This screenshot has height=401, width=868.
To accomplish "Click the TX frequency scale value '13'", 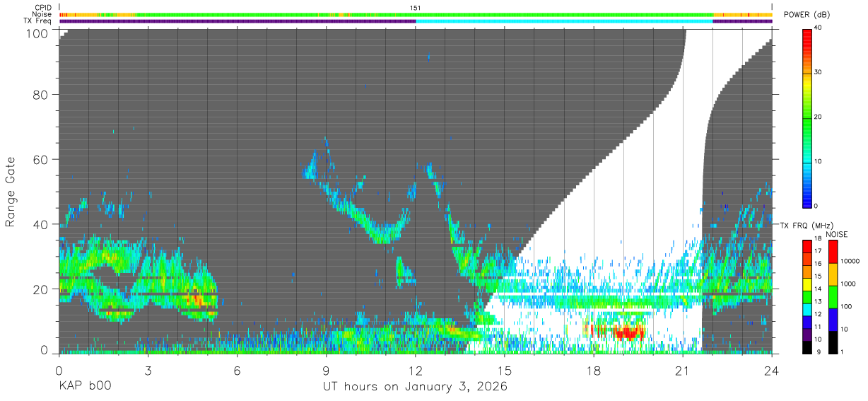I will [819, 302].
